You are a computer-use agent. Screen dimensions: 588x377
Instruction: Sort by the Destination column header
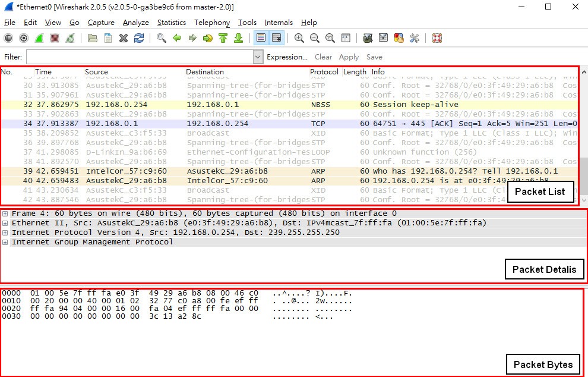coord(246,72)
